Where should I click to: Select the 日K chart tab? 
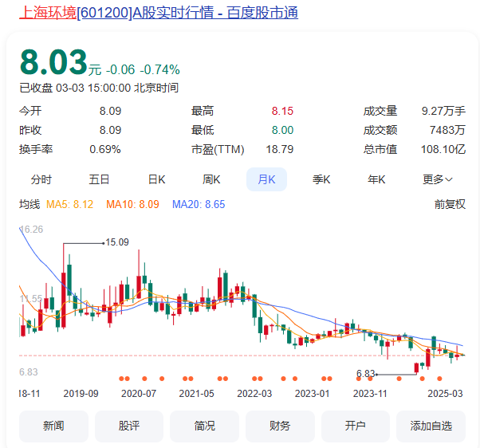157,179
